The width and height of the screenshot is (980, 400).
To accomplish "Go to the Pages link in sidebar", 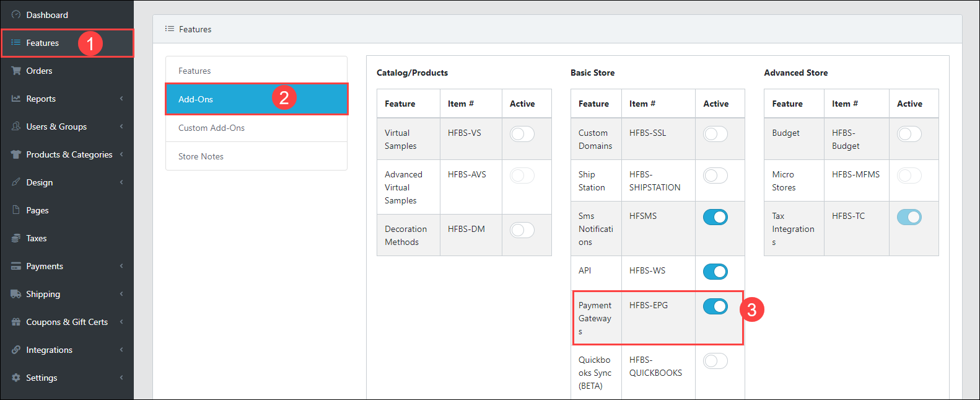I will click(37, 210).
